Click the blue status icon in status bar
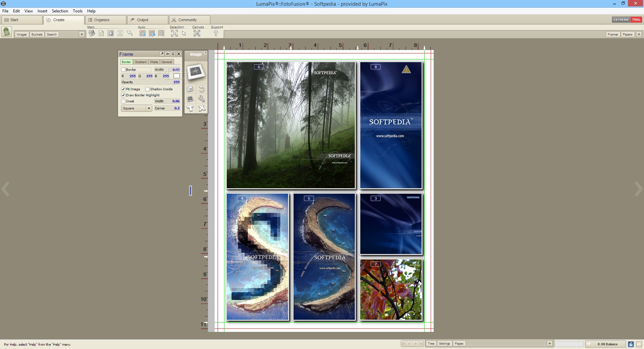644x349 pixels. (x=631, y=344)
